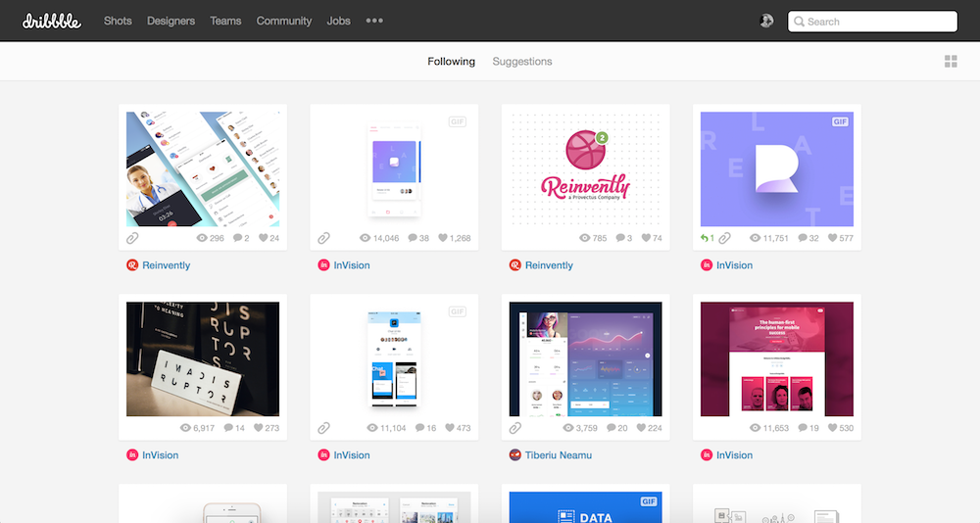Image resolution: width=980 pixels, height=523 pixels.
Task: Click views icon showing 6,917
Action: [185, 428]
